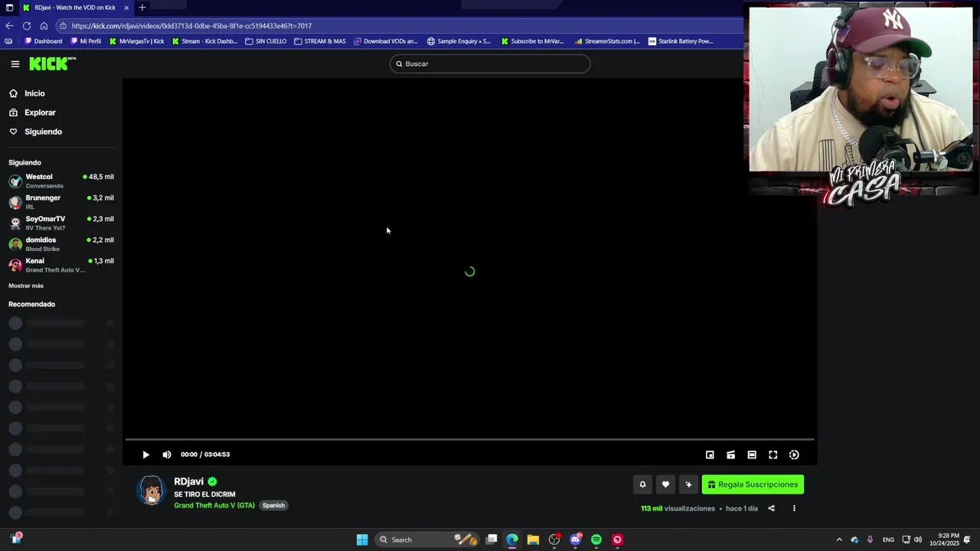This screenshot has height=551, width=980.
Task: Seek on the video progress bar
Action: coord(469,440)
